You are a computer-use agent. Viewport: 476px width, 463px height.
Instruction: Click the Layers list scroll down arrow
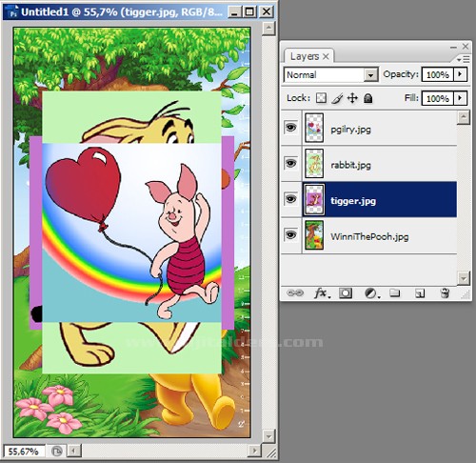(464, 278)
